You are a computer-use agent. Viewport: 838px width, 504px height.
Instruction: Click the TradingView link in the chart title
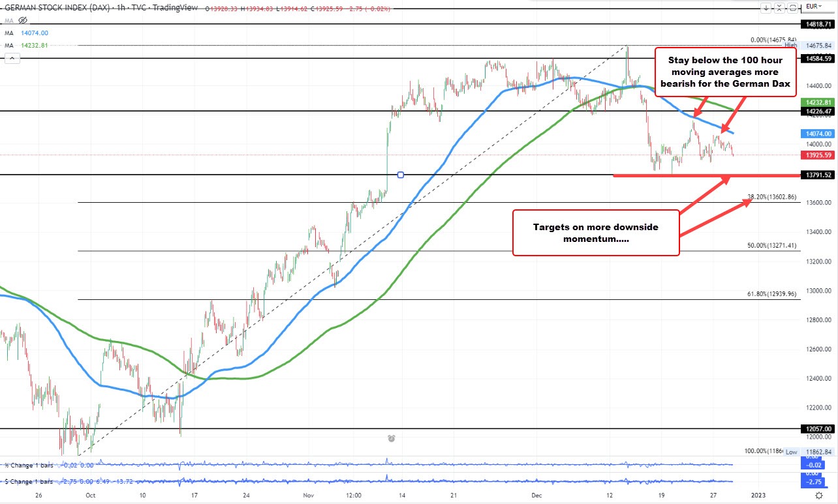coord(176,8)
